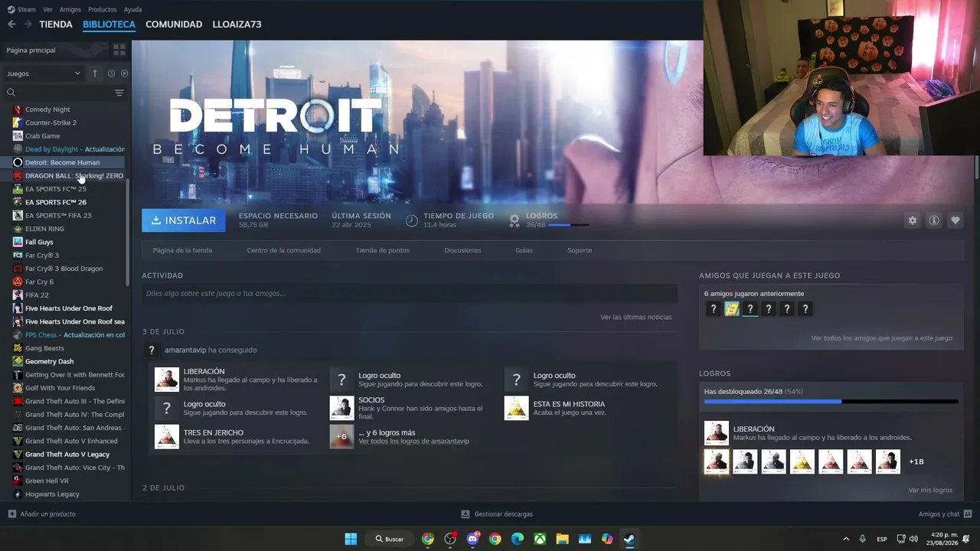Click the +18 more achievements label
Image resolution: width=980 pixels, height=551 pixels.
coord(916,461)
